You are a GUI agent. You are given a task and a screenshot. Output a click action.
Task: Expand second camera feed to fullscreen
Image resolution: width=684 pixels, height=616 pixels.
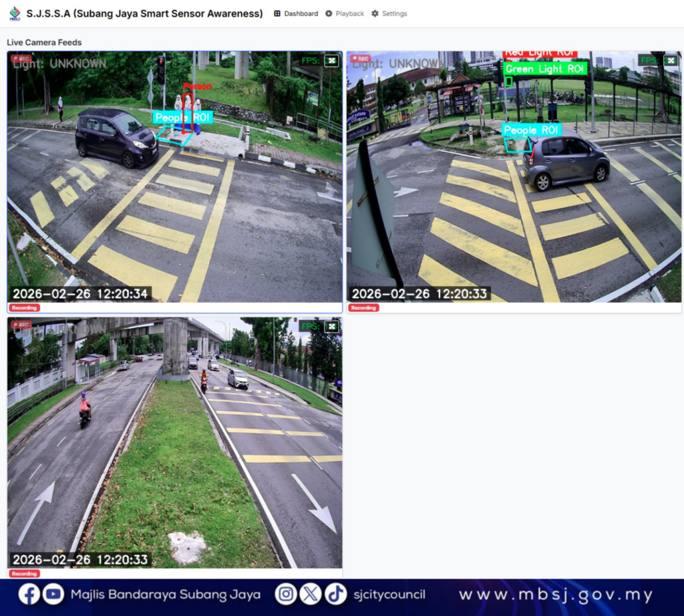670,61
